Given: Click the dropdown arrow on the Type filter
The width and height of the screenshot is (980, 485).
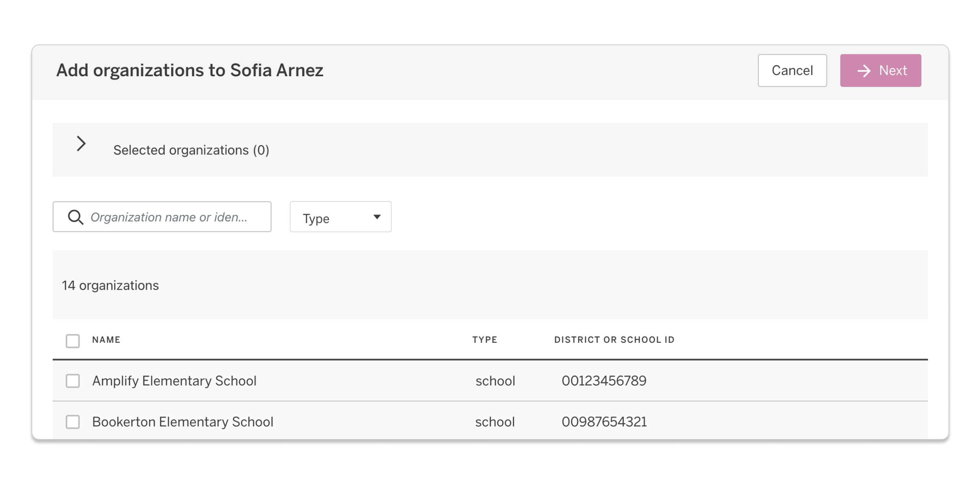Looking at the screenshot, I should coord(376,217).
